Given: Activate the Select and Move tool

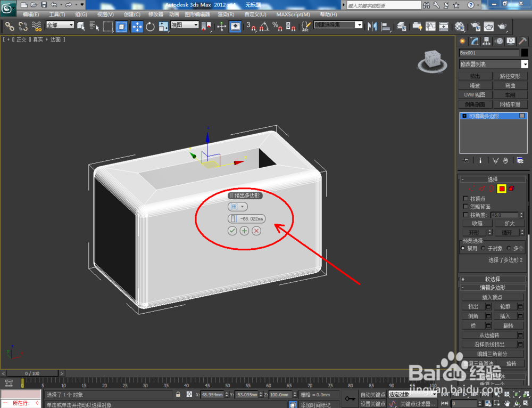Looking at the screenshot, I should coord(137,27).
